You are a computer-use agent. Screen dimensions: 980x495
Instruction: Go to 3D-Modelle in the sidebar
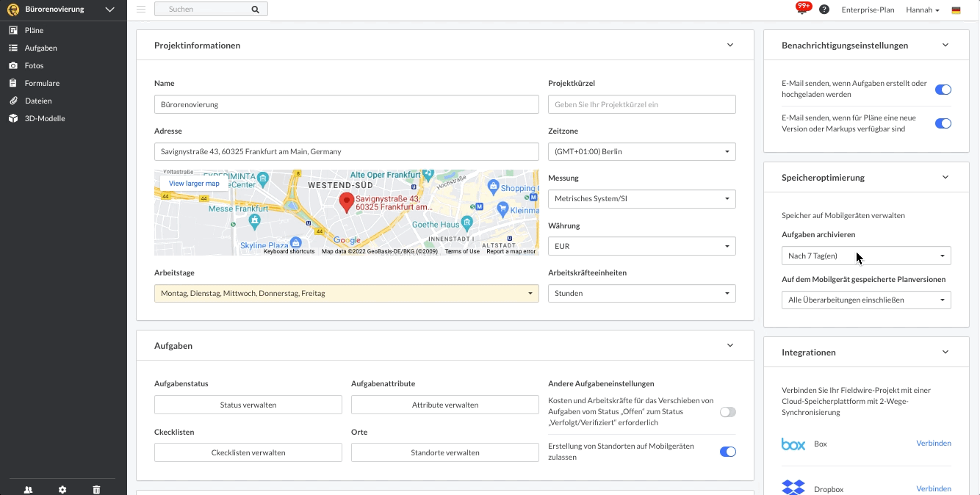tap(45, 118)
